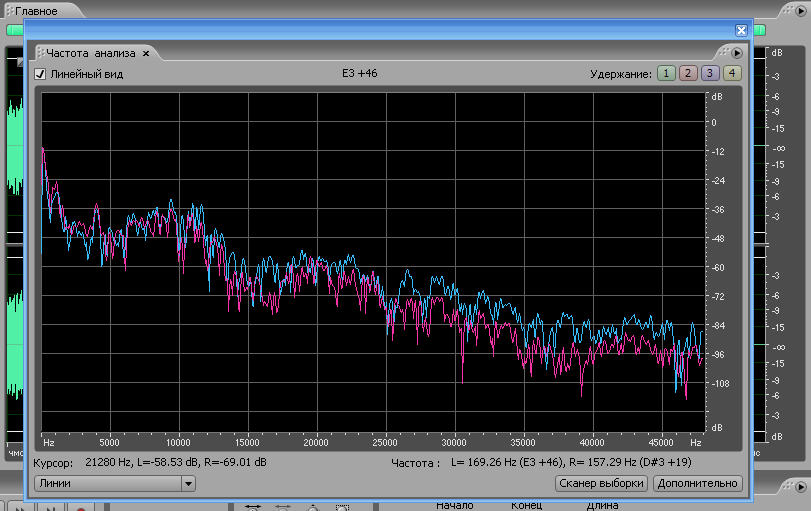Click the drag grip of Частота анализа panel
This screenshot has height=511, width=811.
(40, 53)
